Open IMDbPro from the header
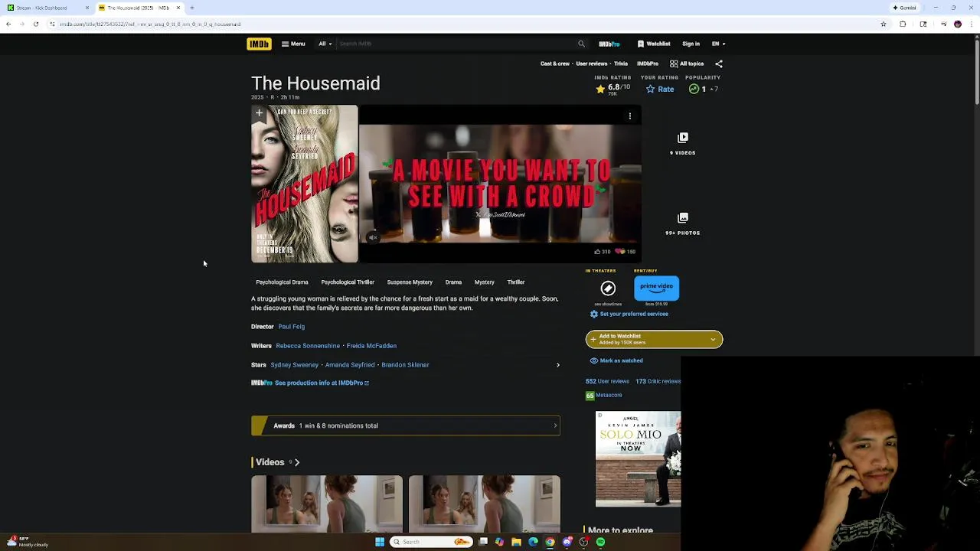 click(x=609, y=44)
